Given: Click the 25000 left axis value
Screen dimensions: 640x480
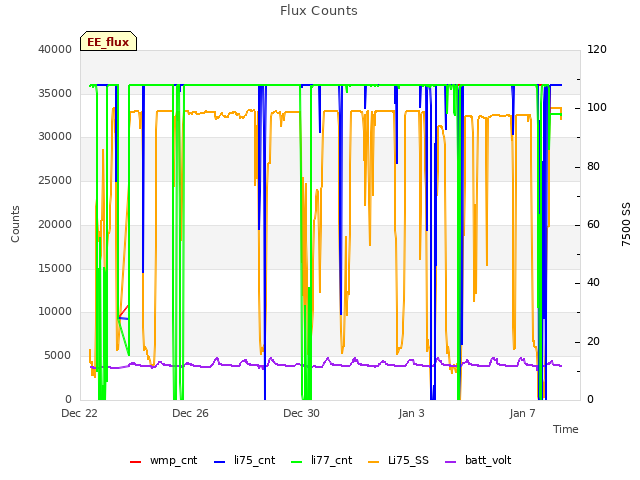Looking at the screenshot, I should 55,180.
